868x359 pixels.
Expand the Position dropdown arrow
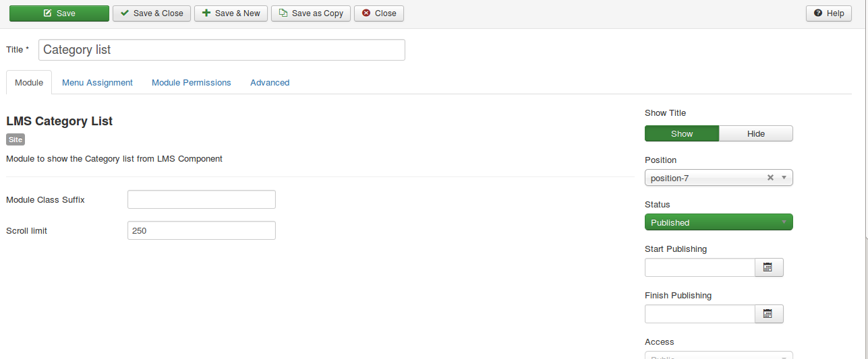(x=784, y=178)
